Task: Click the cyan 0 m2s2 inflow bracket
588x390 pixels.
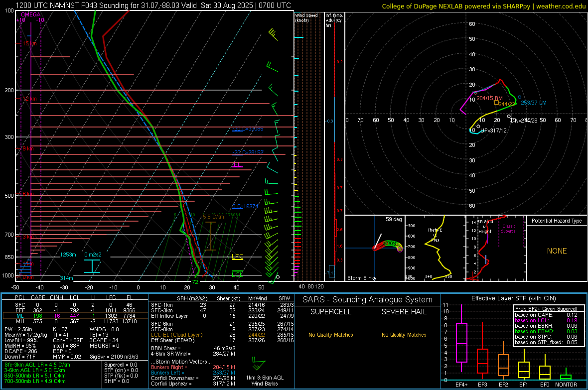Action: pos(92,266)
